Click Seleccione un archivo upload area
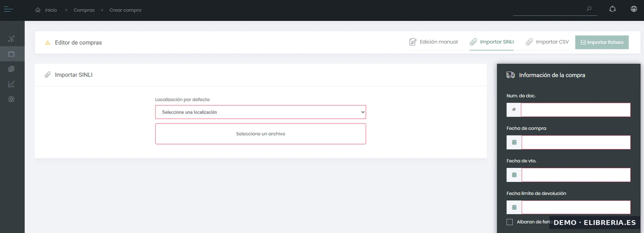This screenshot has width=644, height=233. [x=260, y=134]
